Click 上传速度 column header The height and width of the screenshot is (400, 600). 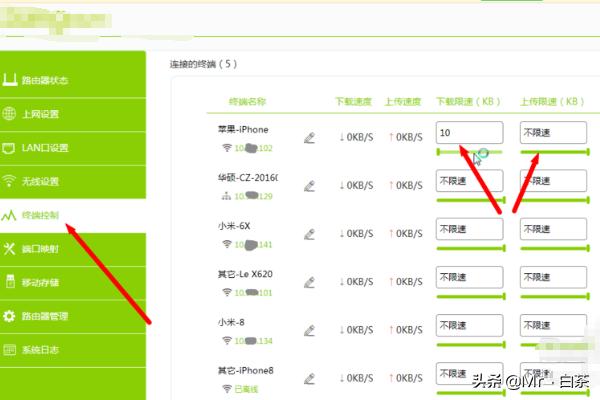tap(403, 101)
